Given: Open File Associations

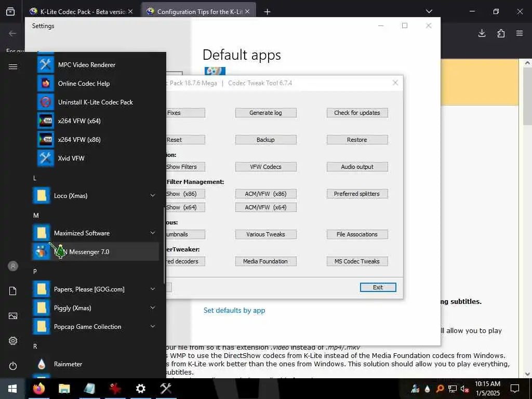Looking at the screenshot, I should 357,234.
